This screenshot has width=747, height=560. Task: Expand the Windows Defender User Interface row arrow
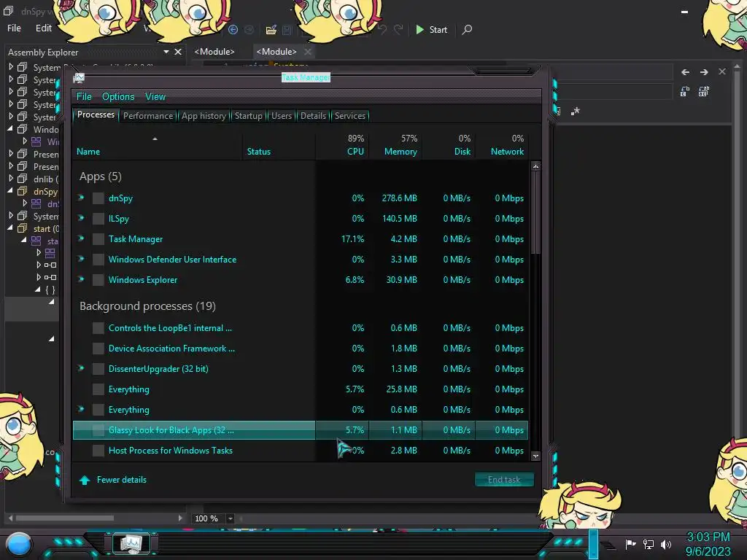(x=81, y=259)
